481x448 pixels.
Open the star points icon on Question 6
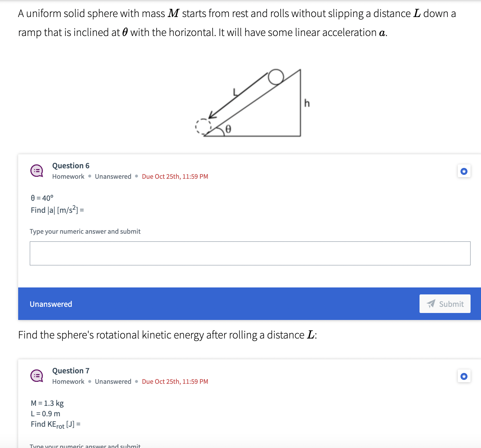point(464,171)
